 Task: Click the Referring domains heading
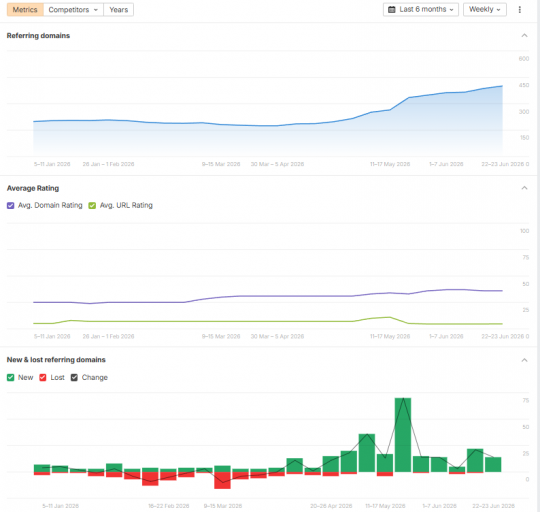point(38,36)
